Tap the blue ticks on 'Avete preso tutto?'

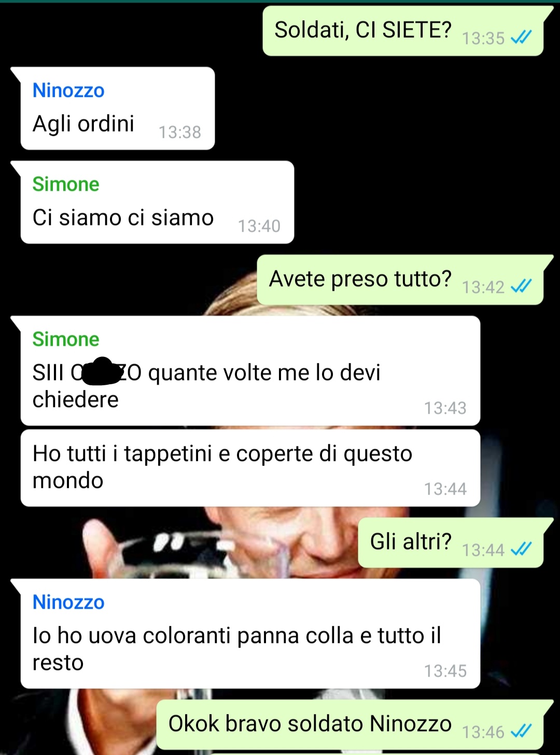(x=521, y=286)
